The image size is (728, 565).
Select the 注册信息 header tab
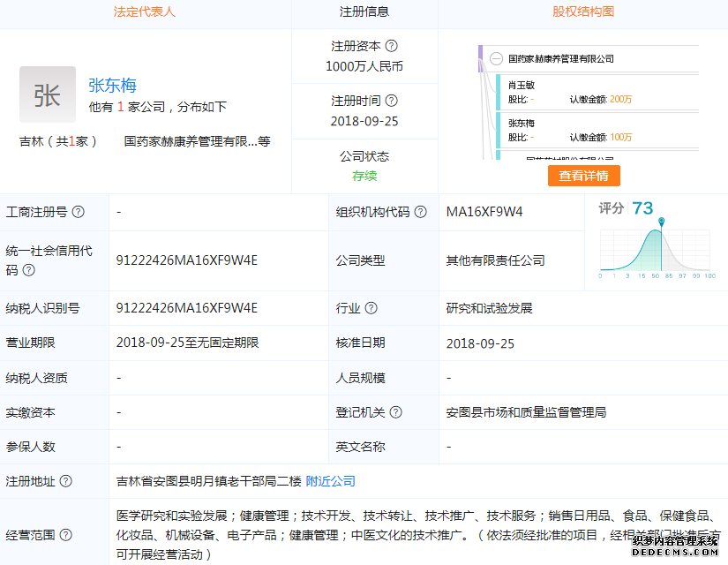pos(364,11)
